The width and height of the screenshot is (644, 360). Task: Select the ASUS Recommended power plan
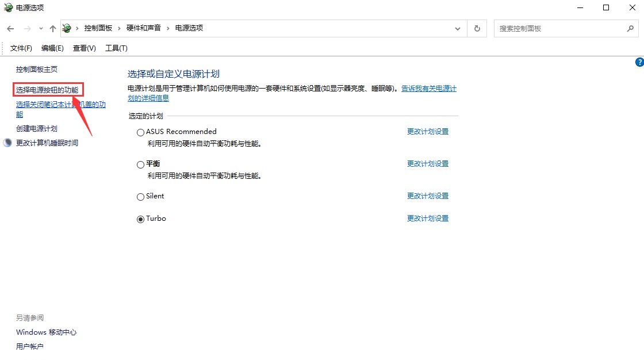pyautogui.click(x=140, y=132)
